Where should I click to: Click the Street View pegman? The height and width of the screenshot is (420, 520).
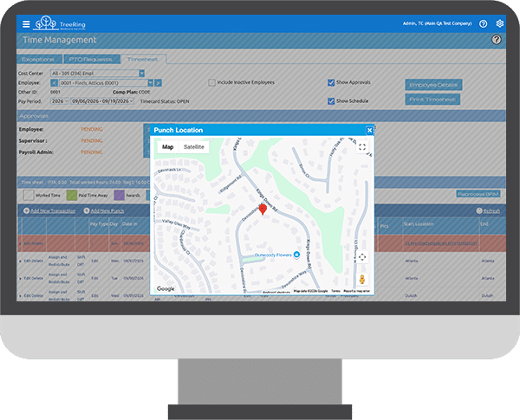pos(362,280)
